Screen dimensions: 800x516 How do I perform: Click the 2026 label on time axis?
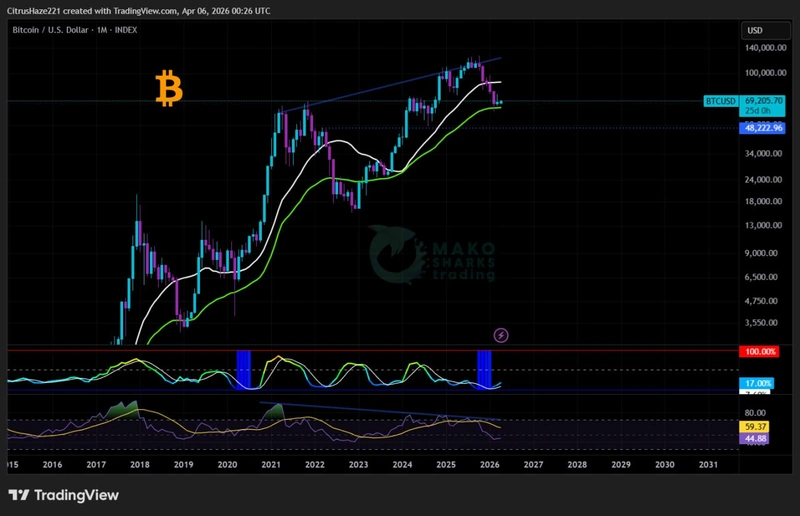click(x=489, y=465)
